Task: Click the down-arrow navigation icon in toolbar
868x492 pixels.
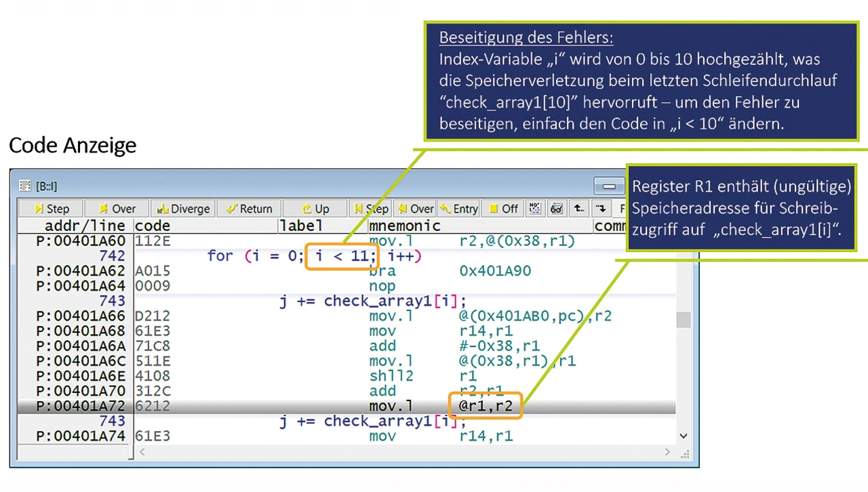Action: click(601, 209)
